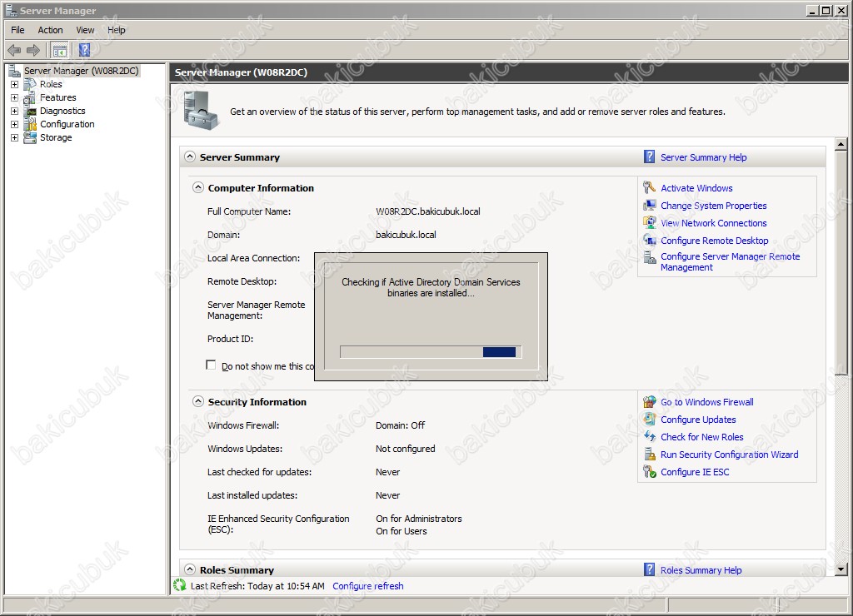Expand the Roles tree node
This screenshot has width=853, height=616.
pyautogui.click(x=14, y=84)
